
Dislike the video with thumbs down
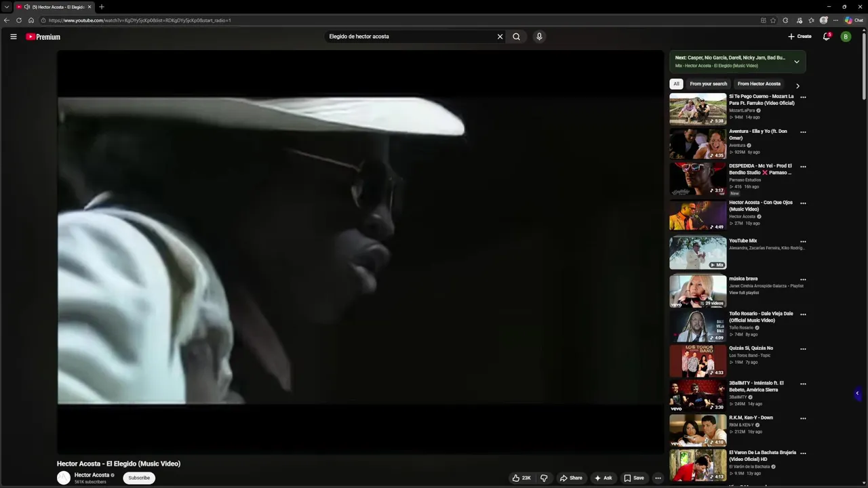(544, 478)
